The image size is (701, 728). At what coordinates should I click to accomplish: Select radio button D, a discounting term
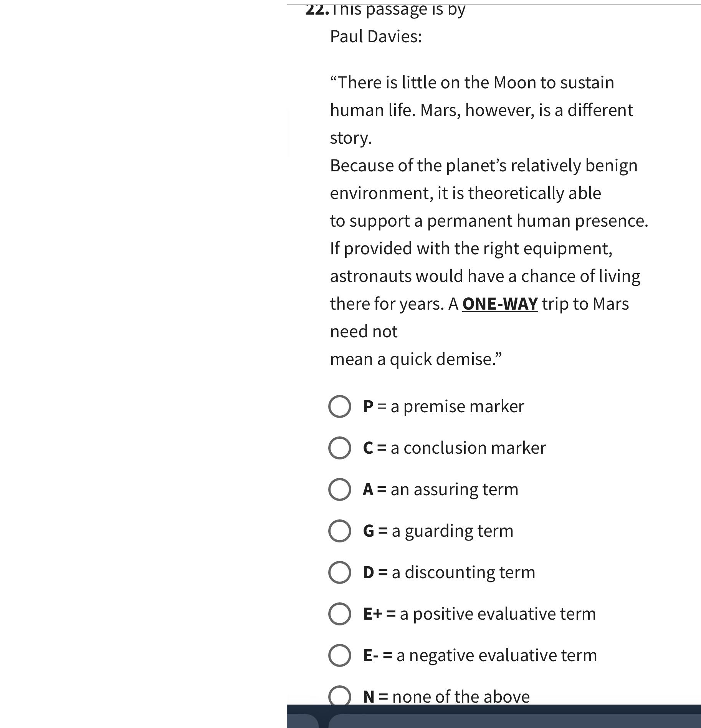pos(339,572)
